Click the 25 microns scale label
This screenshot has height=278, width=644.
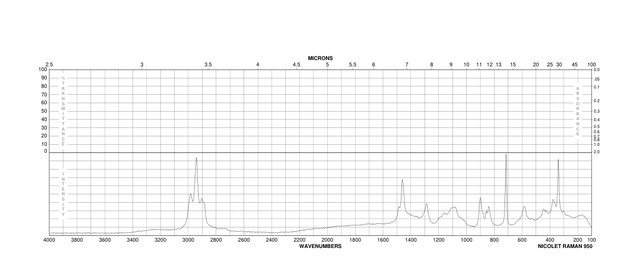click(550, 64)
